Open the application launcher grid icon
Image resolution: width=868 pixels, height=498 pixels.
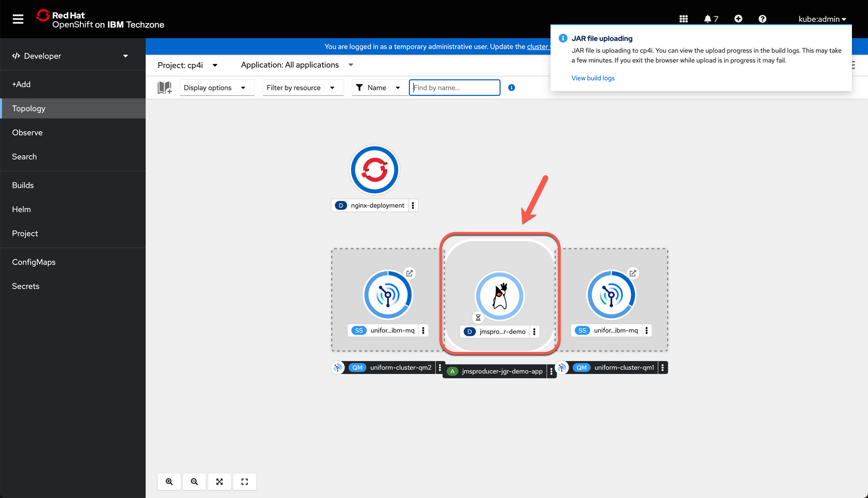pyautogui.click(x=683, y=19)
